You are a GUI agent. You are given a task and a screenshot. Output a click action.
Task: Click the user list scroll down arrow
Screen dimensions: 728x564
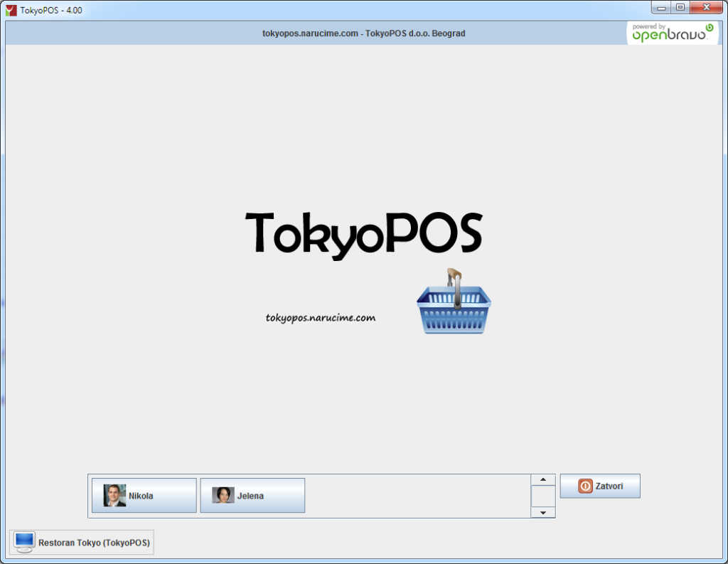[x=542, y=512]
